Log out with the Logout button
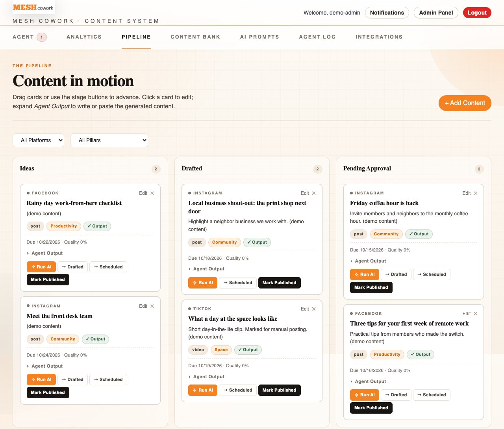The image size is (504, 429). click(x=477, y=13)
